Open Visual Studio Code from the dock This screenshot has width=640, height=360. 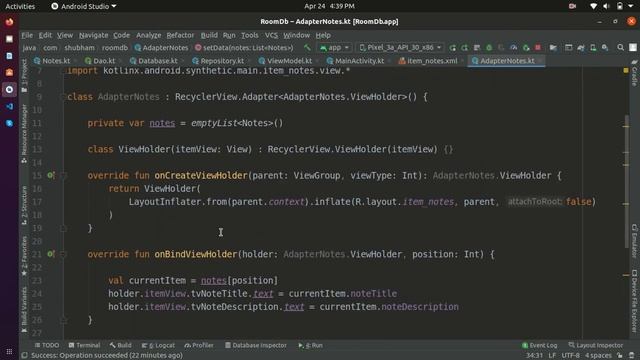coord(9,106)
